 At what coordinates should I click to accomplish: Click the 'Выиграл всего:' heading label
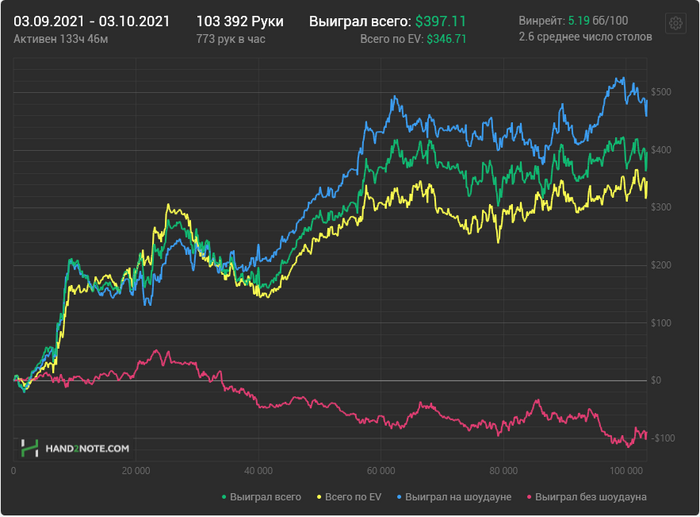(x=360, y=21)
